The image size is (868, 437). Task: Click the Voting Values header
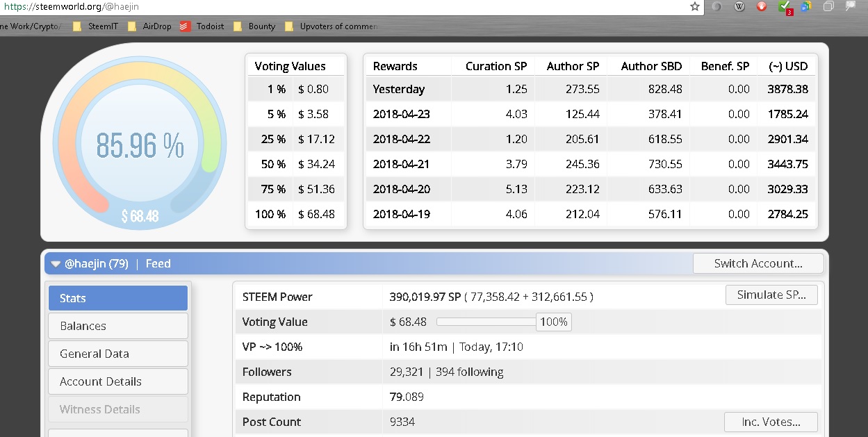(290, 66)
